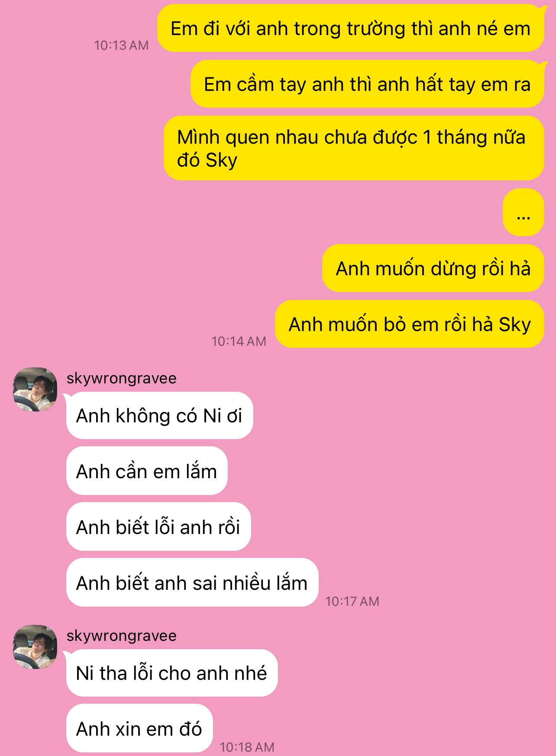Tap message 'Mình quen nhau chưa được 1 tháng'
This screenshot has height=756, width=556.
(x=354, y=148)
